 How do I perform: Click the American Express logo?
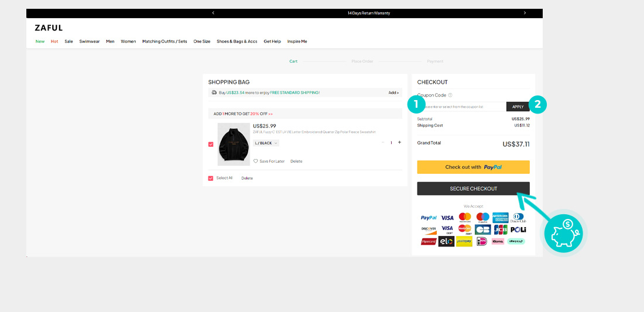(500, 218)
